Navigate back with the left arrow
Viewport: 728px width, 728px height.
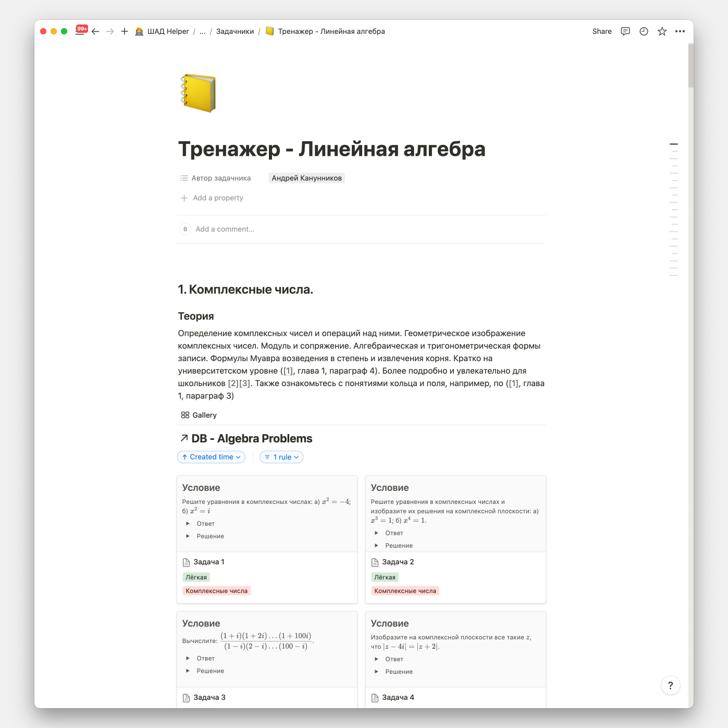[x=95, y=31]
